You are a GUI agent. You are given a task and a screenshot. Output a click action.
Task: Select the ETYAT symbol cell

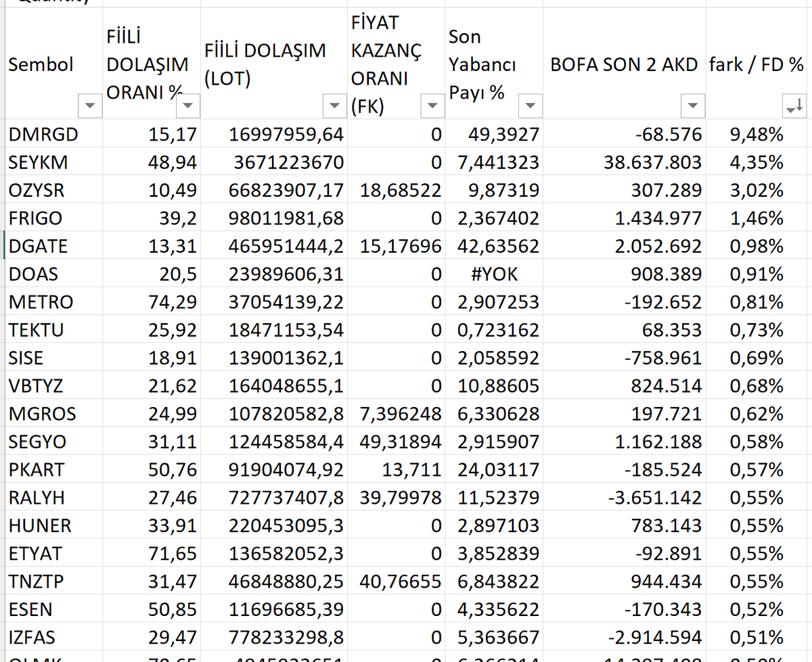pos(53,554)
